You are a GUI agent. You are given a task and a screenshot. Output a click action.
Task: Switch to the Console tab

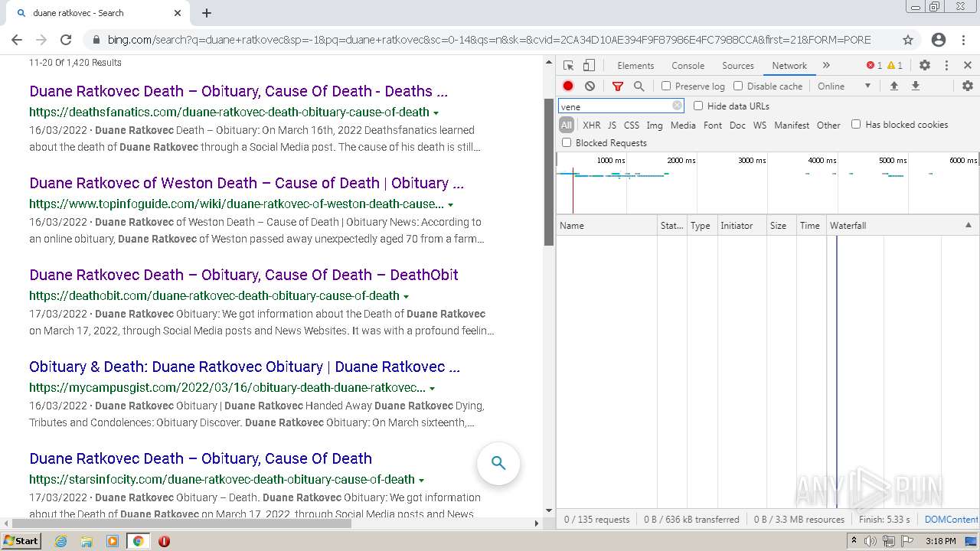pyautogui.click(x=688, y=66)
